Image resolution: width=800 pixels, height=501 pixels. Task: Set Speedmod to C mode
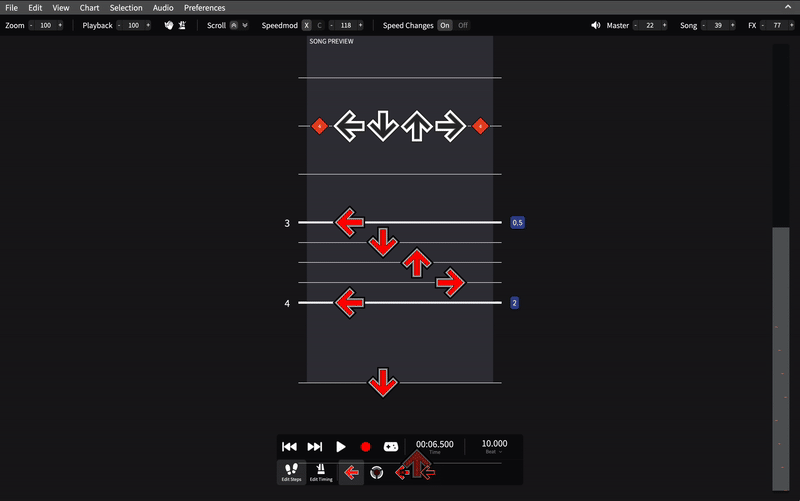coord(319,25)
